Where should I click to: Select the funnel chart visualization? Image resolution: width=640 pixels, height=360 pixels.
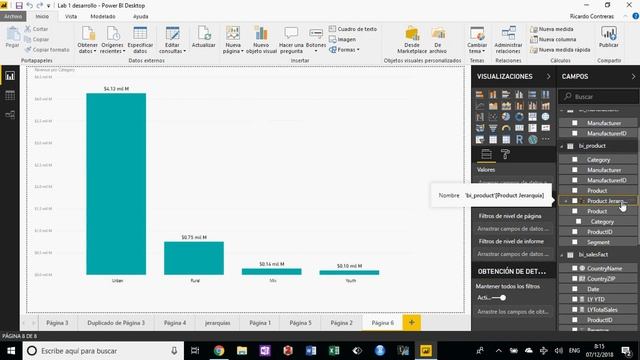(x=493, y=128)
